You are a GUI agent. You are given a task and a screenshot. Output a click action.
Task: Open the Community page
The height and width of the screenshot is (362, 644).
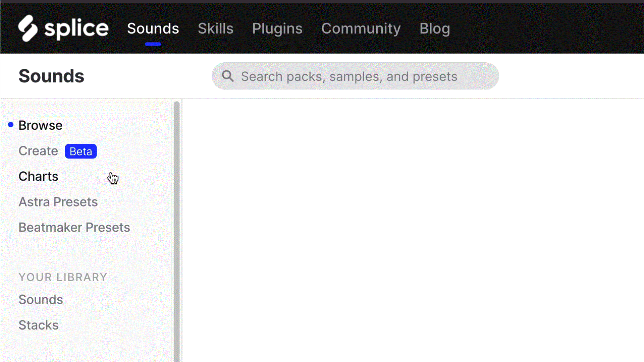pos(361,28)
